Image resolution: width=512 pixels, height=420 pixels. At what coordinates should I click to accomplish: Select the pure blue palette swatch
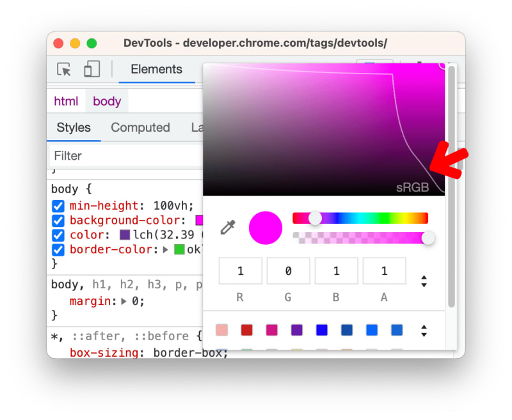click(x=321, y=331)
